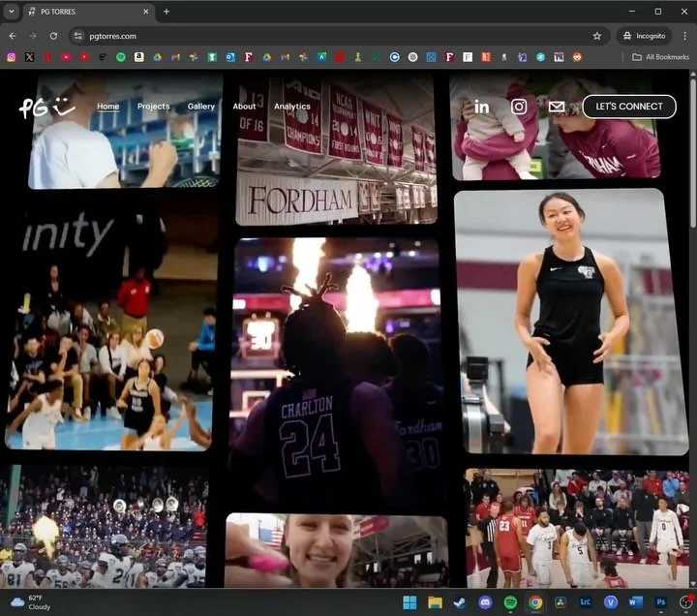Image resolution: width=697 pixels, height=616 pixels.
Task: Open the Gallery nav item
Action: [201, 107]
